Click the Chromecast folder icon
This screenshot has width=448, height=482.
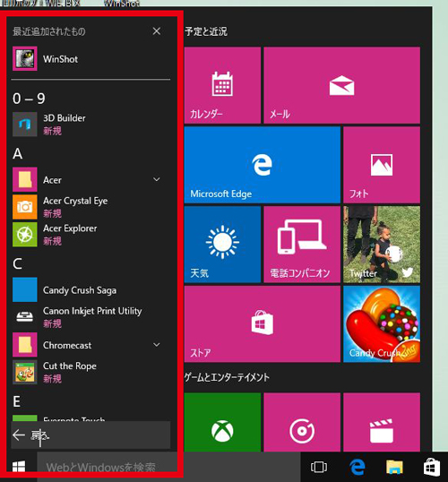(x=25, y=344)
